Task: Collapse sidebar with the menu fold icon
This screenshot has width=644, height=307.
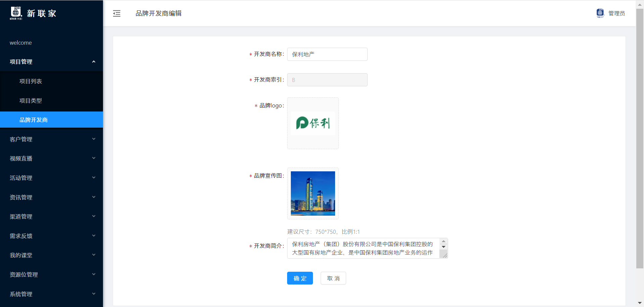Action: coord(117,13)
